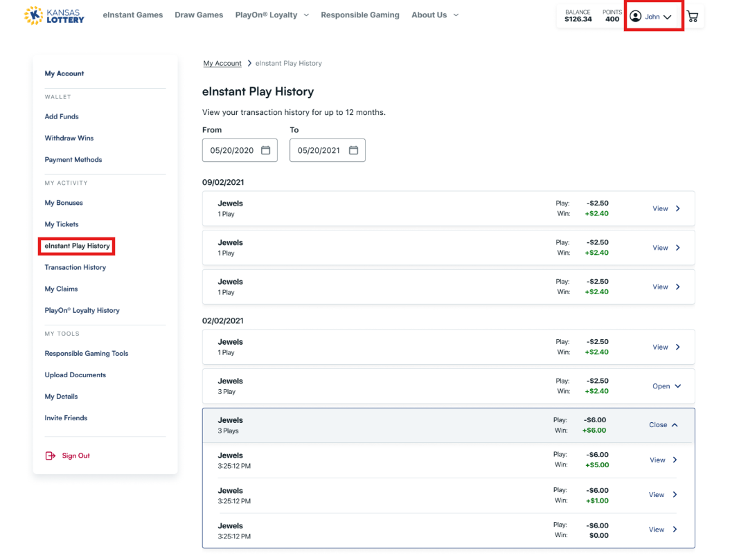The width and height of the screenshot is (730, 560).
Task: View first Jewels play under 09/02/2021
Action: tap(666, 208)
